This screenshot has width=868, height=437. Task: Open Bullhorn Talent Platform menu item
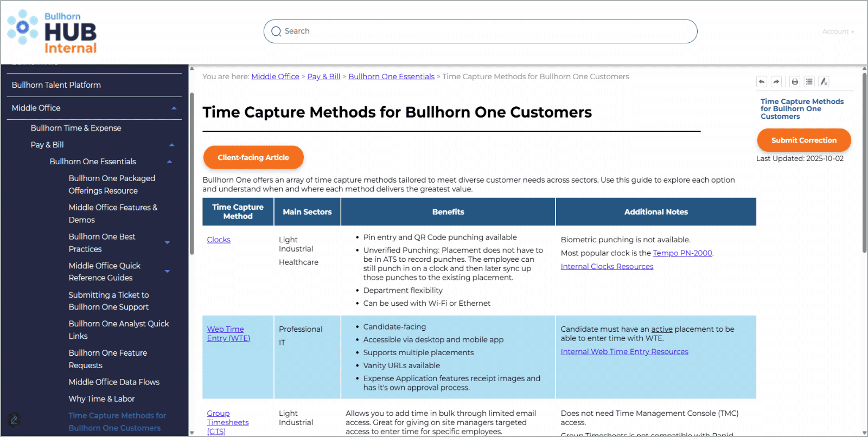(56, 85)
